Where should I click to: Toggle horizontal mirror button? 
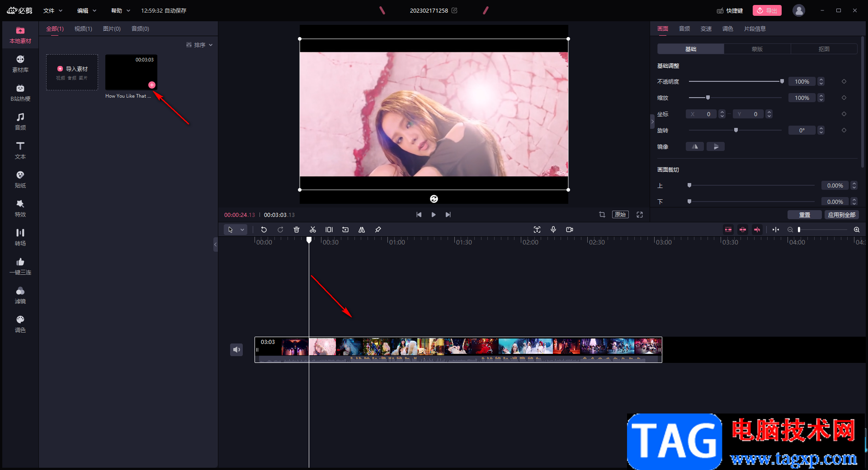695,146
